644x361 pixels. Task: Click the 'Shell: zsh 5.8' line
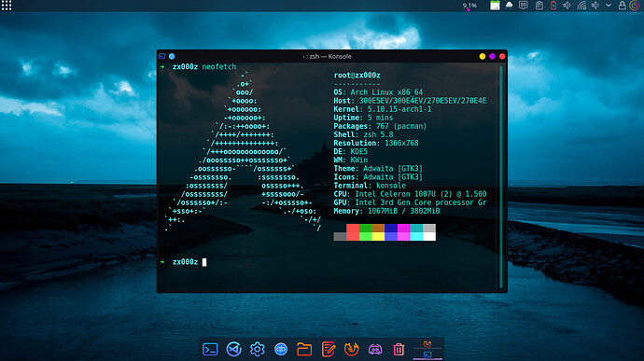click(x=363, y=134)
